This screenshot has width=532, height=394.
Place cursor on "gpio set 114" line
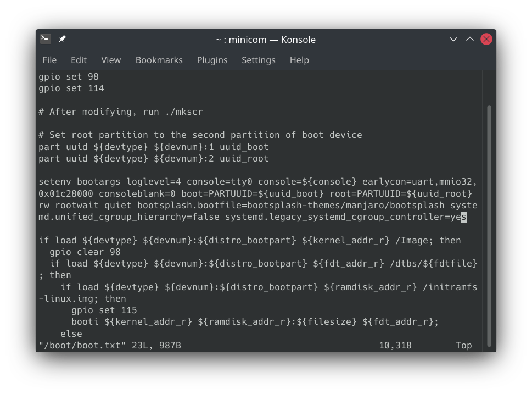pos(71,88)
